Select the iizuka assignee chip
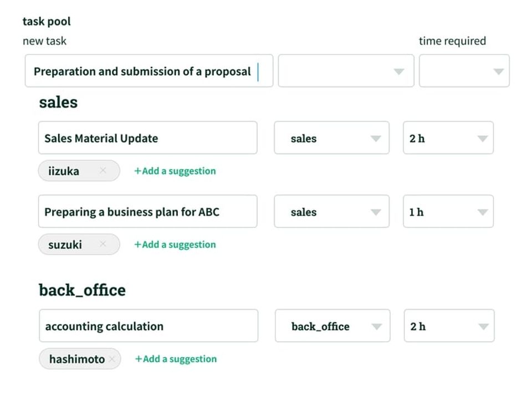 click(64, 171)
